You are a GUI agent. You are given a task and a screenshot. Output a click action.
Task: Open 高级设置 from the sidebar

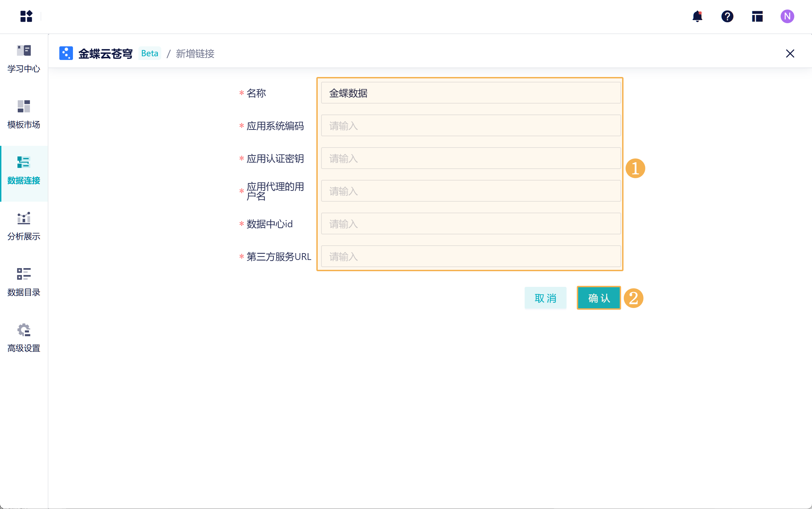coord(24,338)
